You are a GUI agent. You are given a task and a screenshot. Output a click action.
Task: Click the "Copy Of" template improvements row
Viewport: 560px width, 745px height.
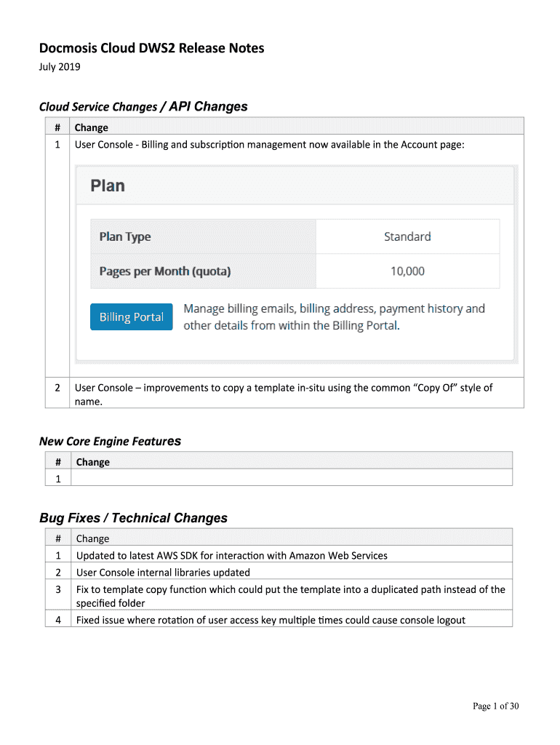[284, 394]
